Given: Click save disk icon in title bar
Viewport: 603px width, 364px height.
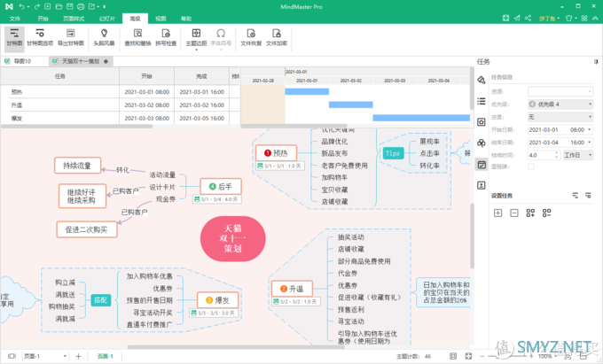Looking at the screenshot, I should click(x=69, y=6).
